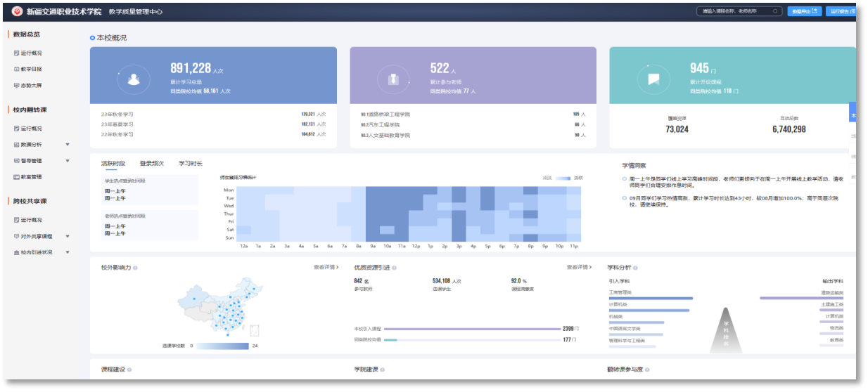Expand 督导管理 dropdown arrow
Image resolution: width=868 pixels, height=392 pixels.
[68, 161]
